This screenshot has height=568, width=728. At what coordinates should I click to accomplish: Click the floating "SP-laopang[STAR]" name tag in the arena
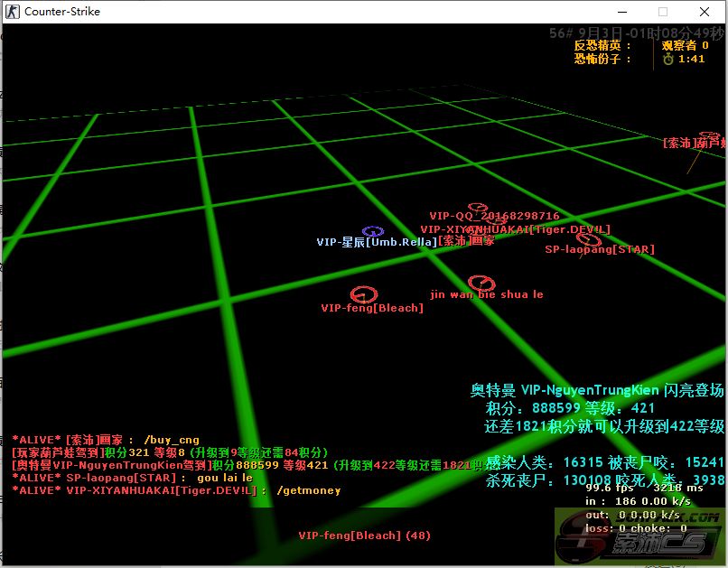[600, 249]
